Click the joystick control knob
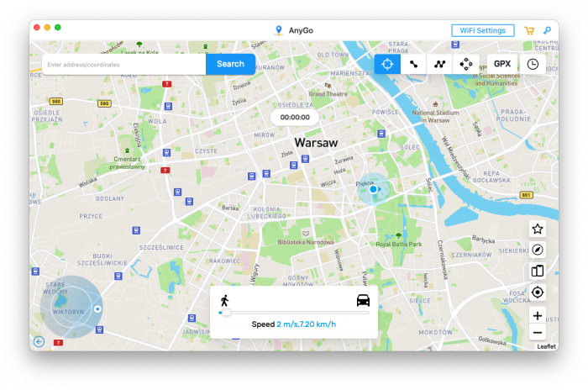 [x=97, y=309]
